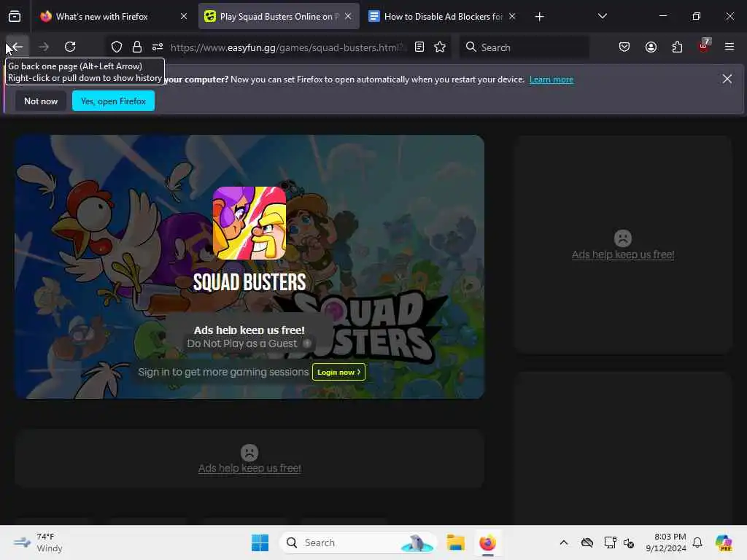The image size is (747, 560).
Task: Click Sign in to get more gaming sessions text
Action: point(223,372)
